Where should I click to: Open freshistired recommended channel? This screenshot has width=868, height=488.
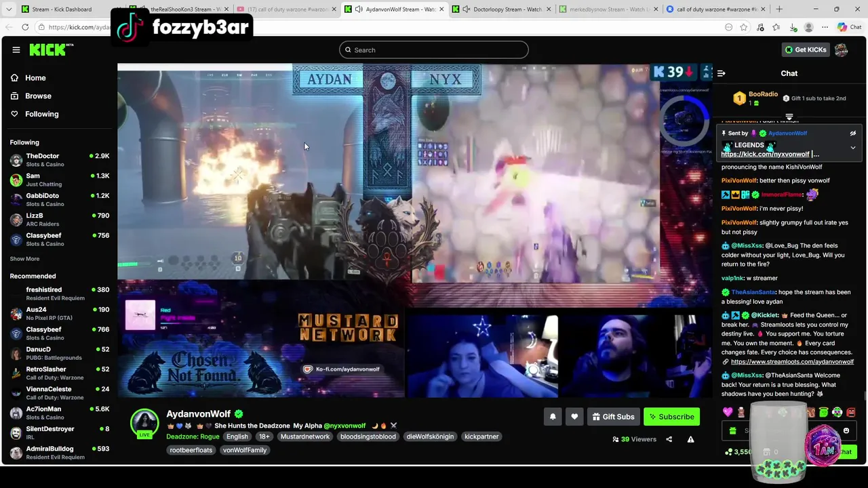60,293
